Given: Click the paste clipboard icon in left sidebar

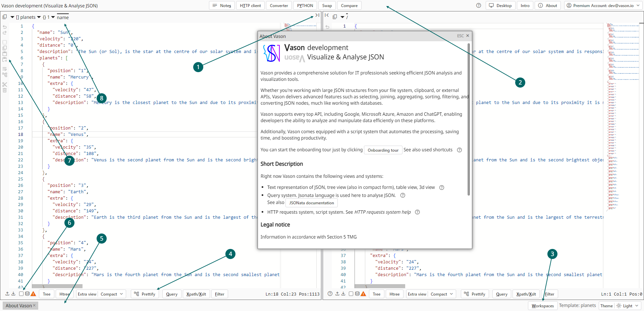Looking at the screenshot, I should tap(5, 54).
